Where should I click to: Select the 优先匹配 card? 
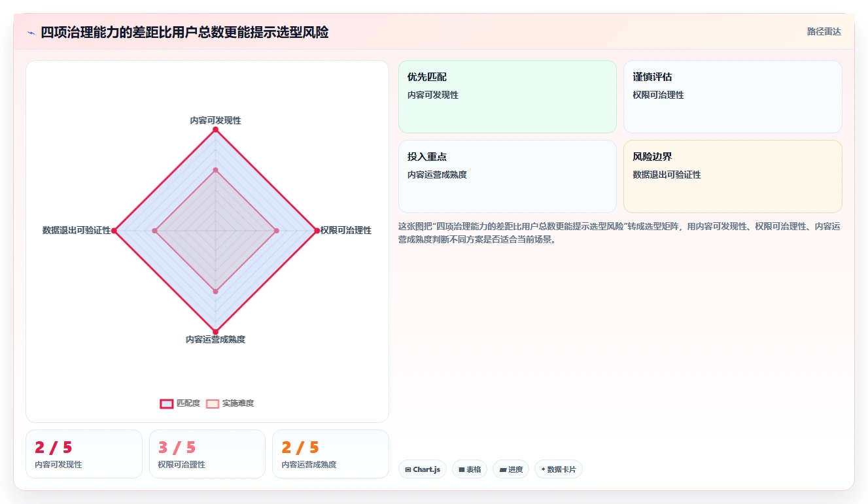508,97
